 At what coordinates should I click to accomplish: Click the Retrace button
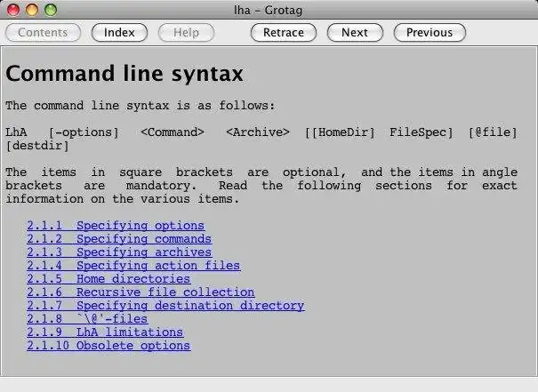coord(284,33)
